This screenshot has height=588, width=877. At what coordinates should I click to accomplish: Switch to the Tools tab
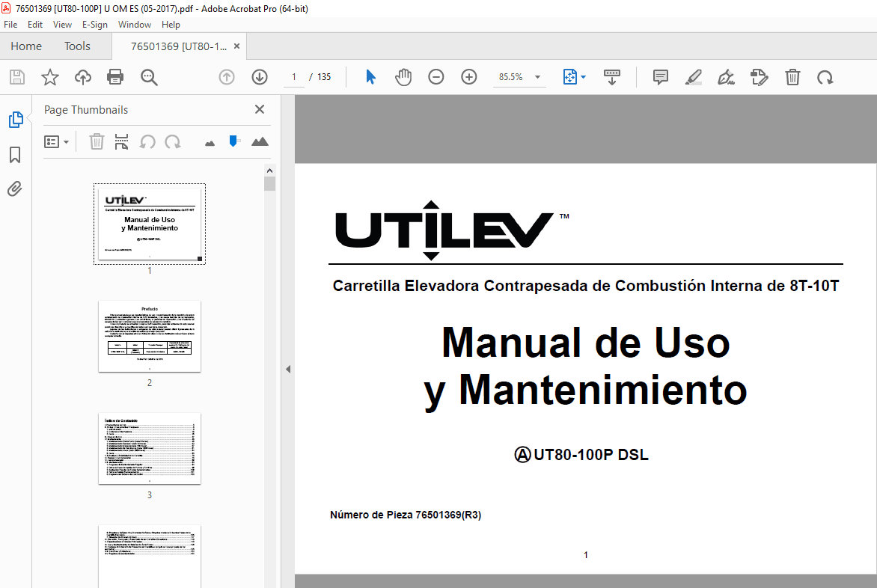coord(77,46)
